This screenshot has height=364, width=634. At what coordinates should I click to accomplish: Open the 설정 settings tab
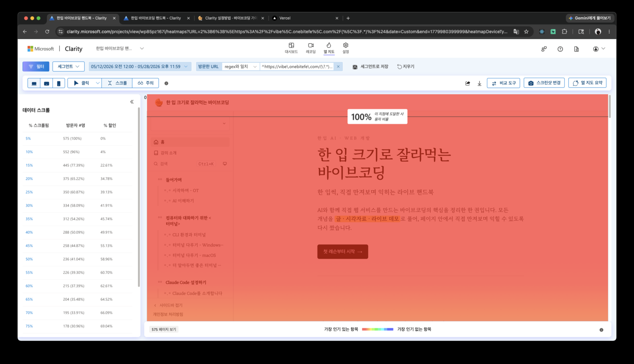tap(346, 48)
